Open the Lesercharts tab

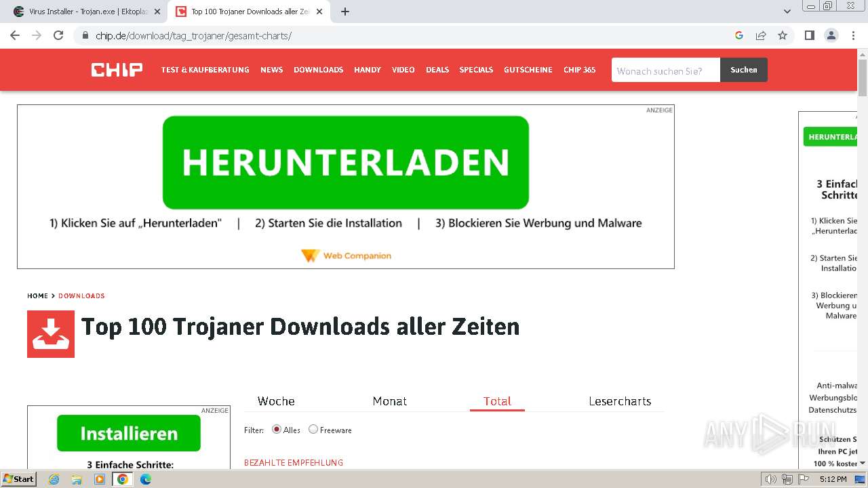click(620, 401)
